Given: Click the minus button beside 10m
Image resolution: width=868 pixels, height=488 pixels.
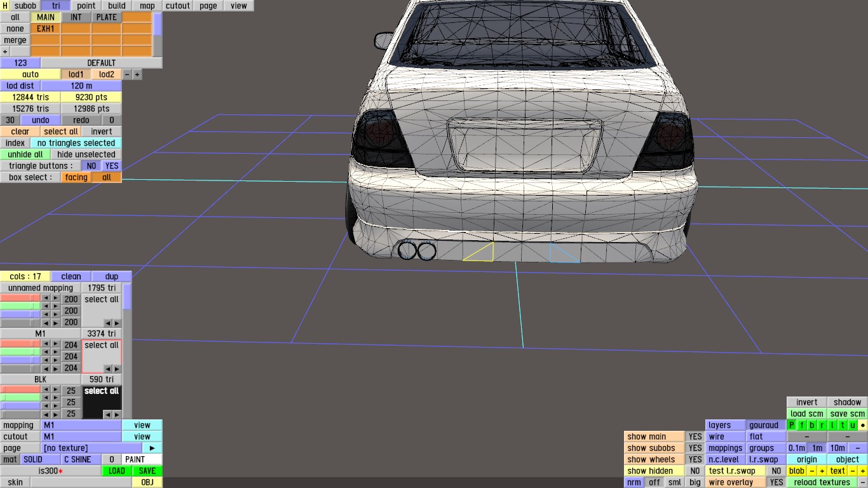Looking at the screenshot, I should [x=858, y=448].
